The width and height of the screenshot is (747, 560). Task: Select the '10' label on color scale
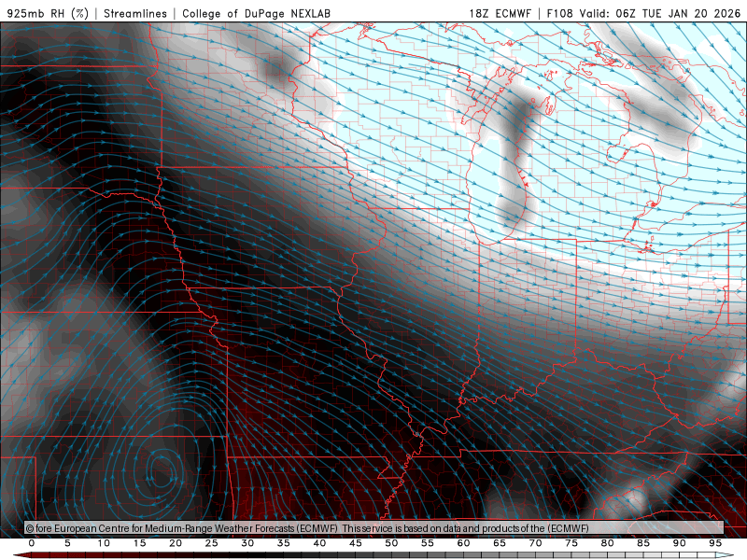pyautogui.click(x=104, y=543)
